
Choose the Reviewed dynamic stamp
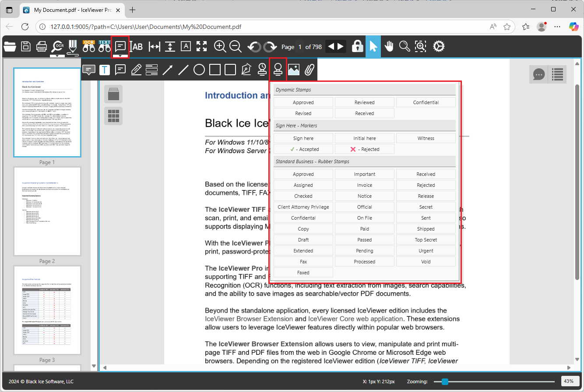[365, 102]
